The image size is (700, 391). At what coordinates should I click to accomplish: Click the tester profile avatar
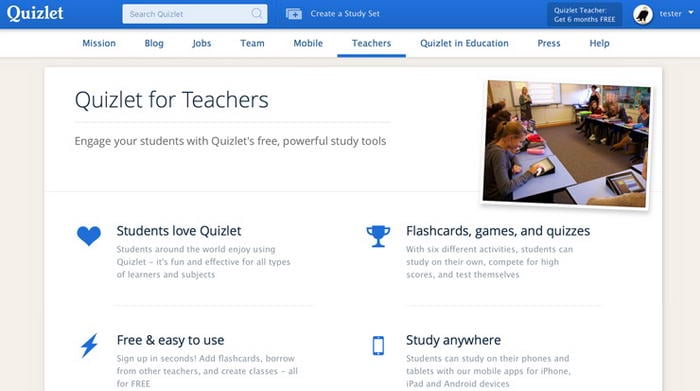643,14
